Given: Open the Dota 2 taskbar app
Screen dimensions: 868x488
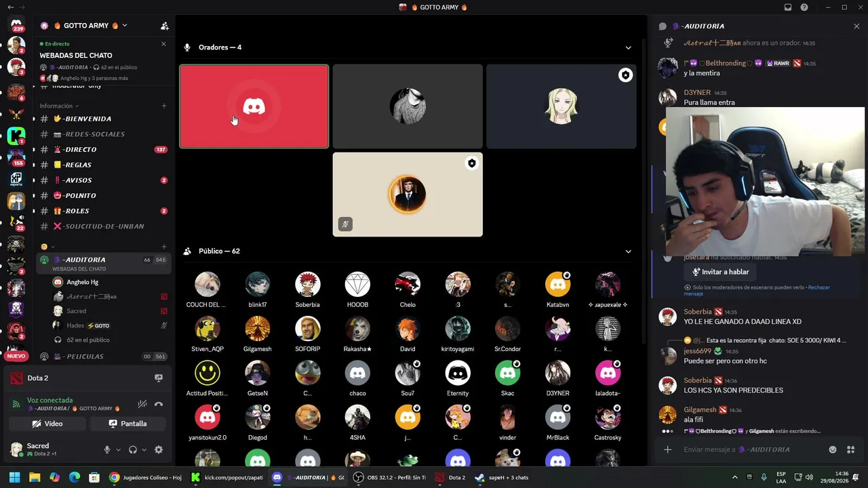Looking at the screenshot, I should coord(450,477).
